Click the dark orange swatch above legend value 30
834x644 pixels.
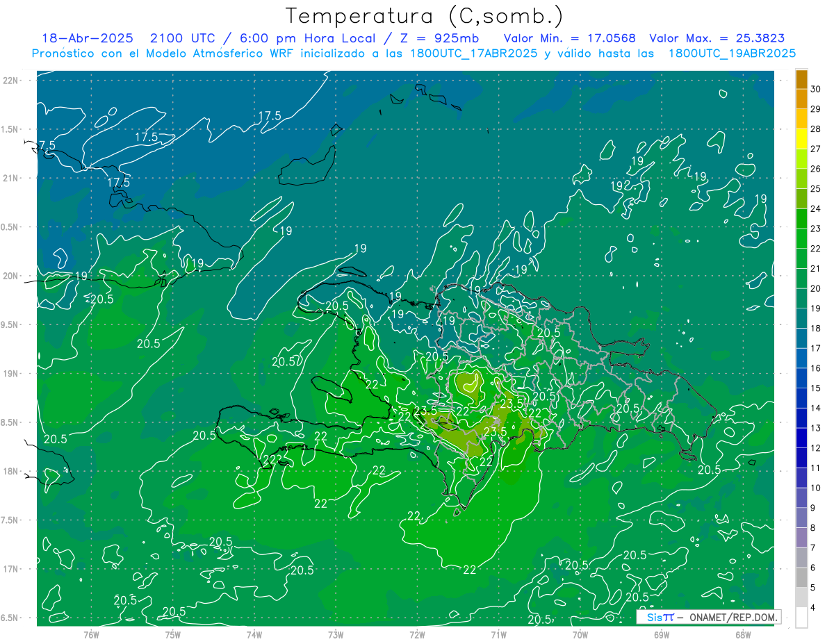pyautogui.click(x=801, y=79)
